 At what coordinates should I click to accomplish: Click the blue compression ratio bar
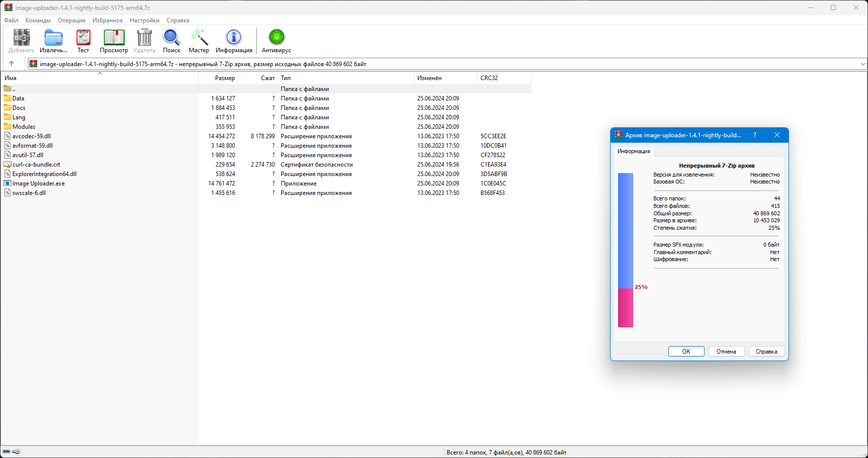coord(626,231)
